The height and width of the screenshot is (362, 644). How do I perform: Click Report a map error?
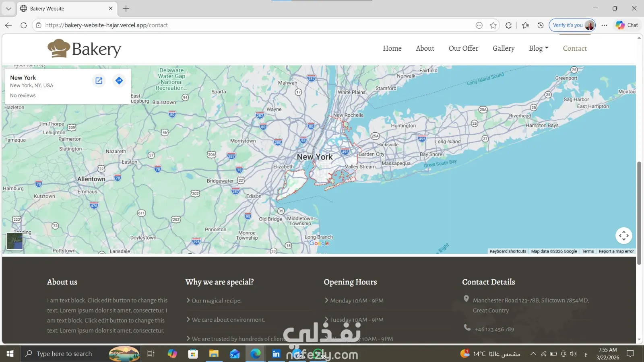tap(616, 251)
